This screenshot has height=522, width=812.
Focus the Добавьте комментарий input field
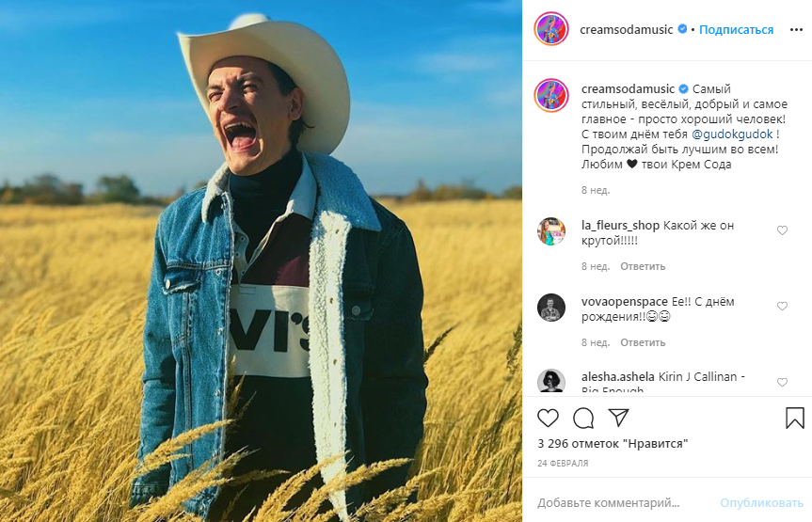pyautogui.click(x=623, y=503)
